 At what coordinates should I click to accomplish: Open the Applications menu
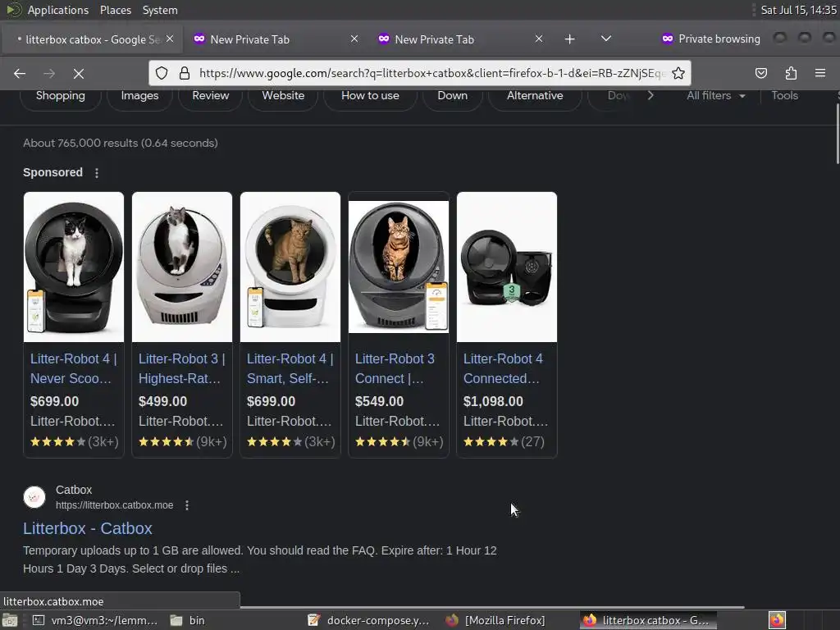tap(58, 10)
